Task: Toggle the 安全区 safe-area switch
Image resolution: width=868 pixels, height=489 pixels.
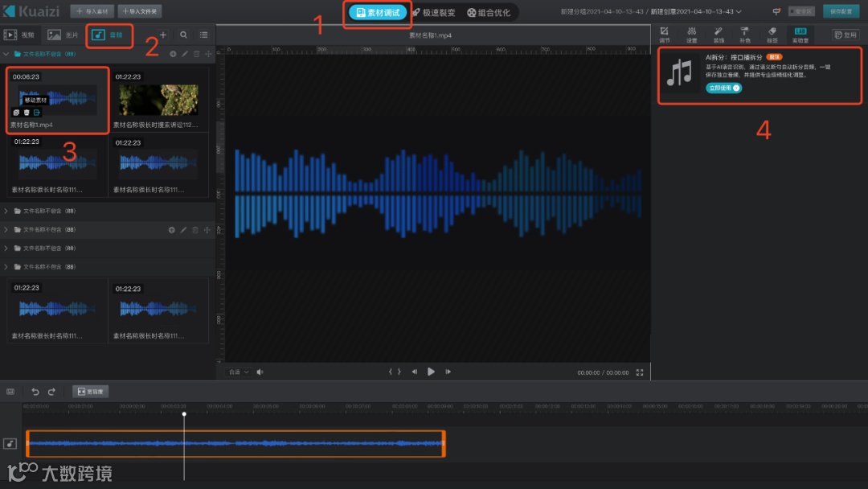Action: (801, 11)
